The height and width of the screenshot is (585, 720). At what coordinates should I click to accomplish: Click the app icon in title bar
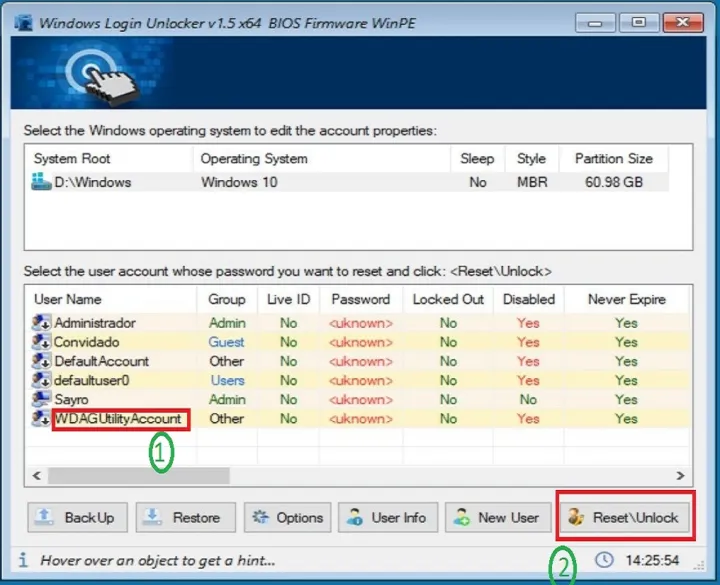coord(23,22)
